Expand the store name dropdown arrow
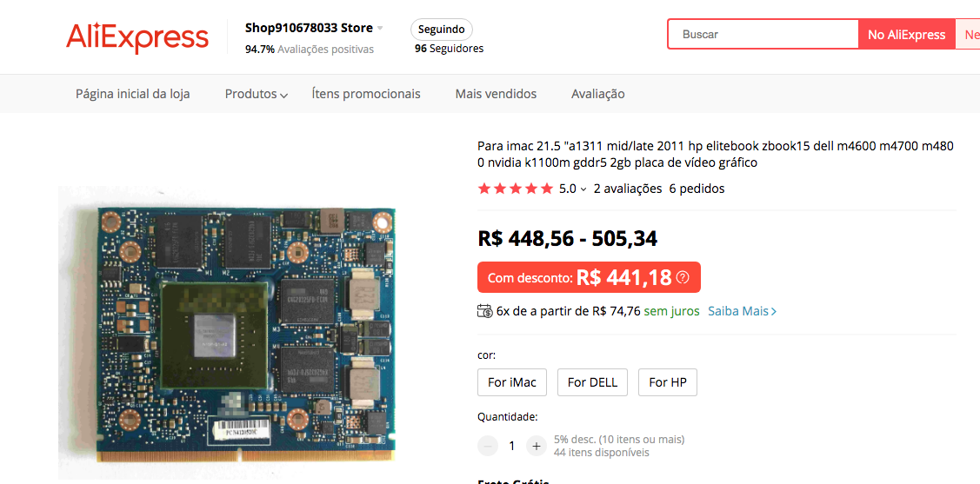Image resolution: width=980 pixels, height=484 pixels. [x=380, y=28]
